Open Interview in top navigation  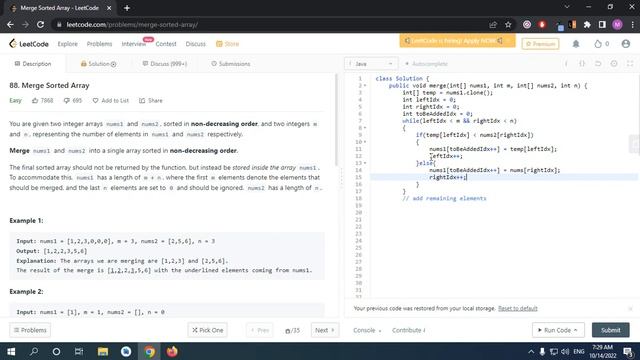[133, 44]
